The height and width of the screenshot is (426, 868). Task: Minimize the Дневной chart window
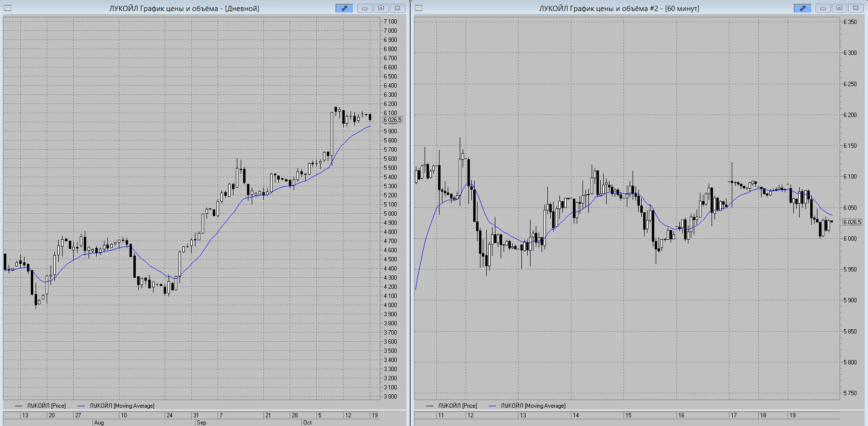click(365, 8)
